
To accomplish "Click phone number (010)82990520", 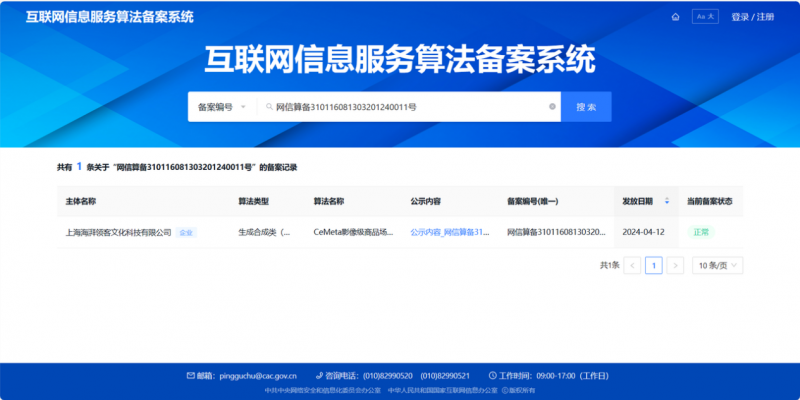I will point(388,376).
